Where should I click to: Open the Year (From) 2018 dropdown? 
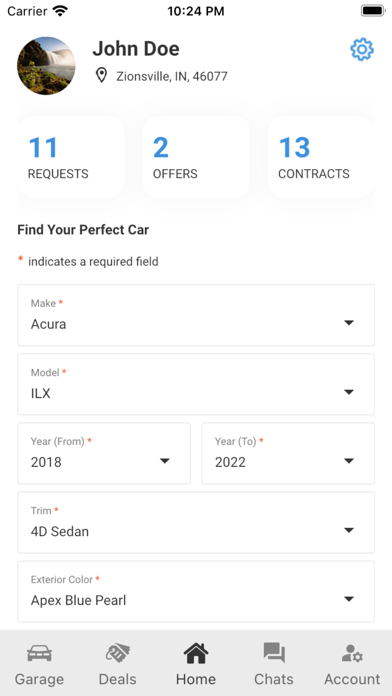[104, 453]
